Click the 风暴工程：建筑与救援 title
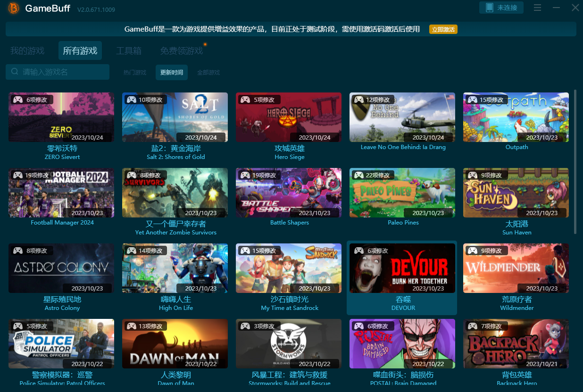Viewport: 583px width, 392px height. [x=290, y=375]
